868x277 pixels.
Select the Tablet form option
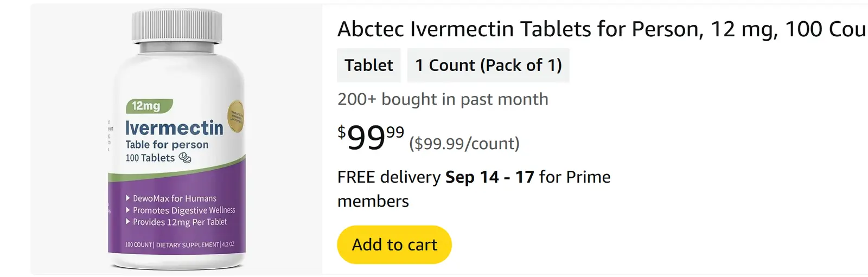point(369,65)
